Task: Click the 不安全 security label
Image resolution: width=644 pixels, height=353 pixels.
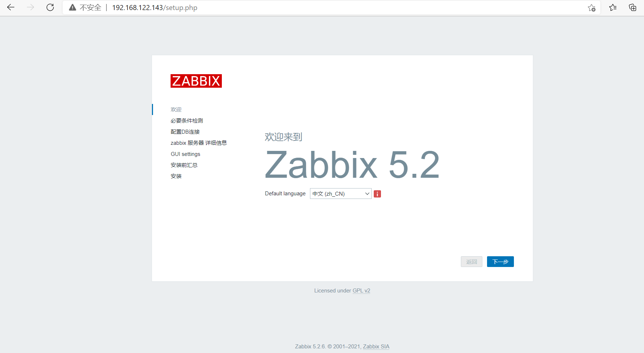Action: 90,8
